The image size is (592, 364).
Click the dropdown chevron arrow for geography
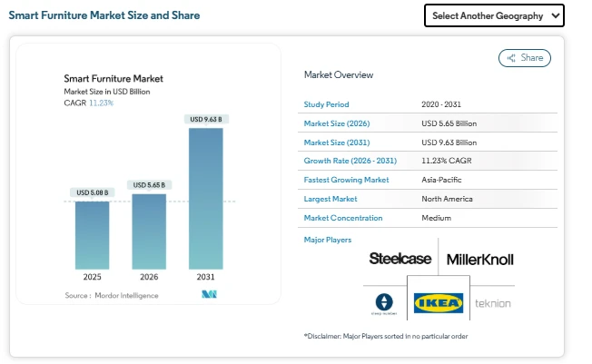coord(553,15)
